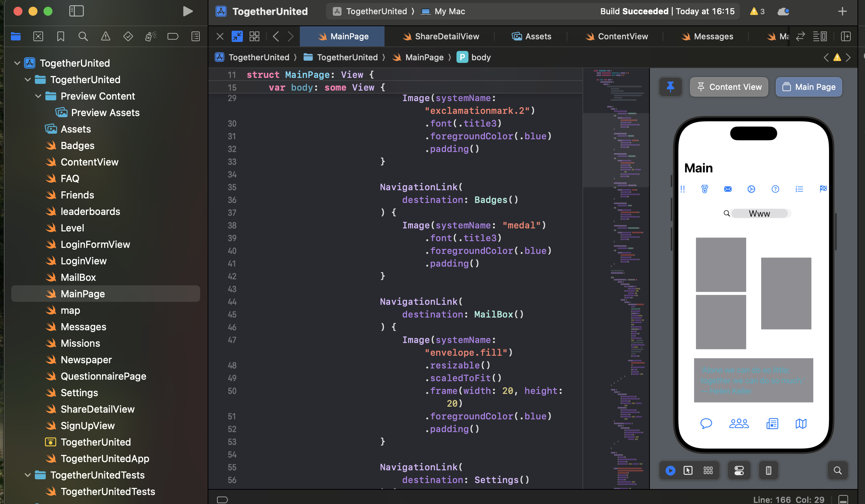
Task: Open the Bookmark navigator icon
Action: (x=60, y=36)
